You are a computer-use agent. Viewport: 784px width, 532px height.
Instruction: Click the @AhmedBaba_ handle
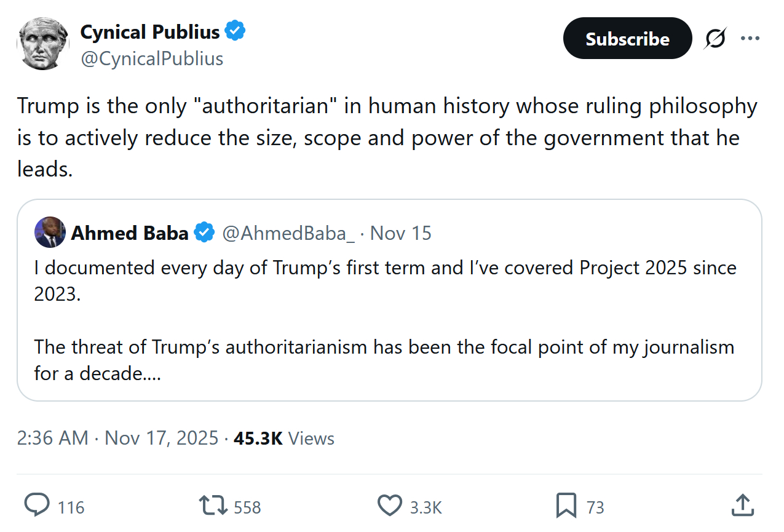(288, 233)
